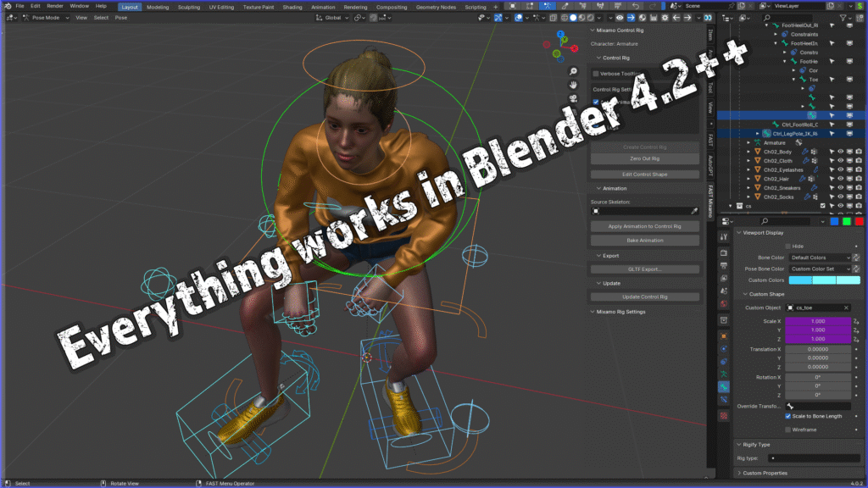Open the Render menu
This screenshot has width=868, height=488.
pos(55,6)
